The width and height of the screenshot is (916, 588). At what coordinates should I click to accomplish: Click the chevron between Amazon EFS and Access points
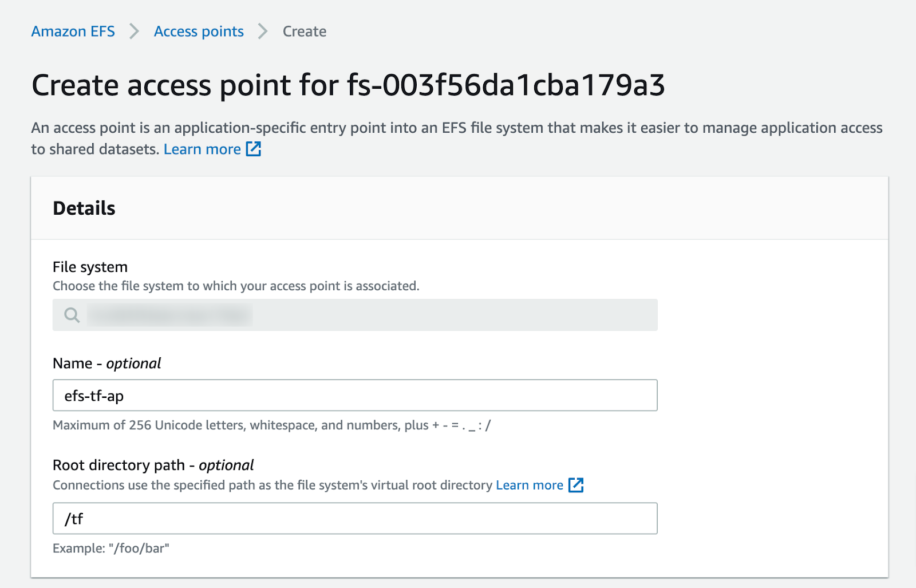pos(134,31)
